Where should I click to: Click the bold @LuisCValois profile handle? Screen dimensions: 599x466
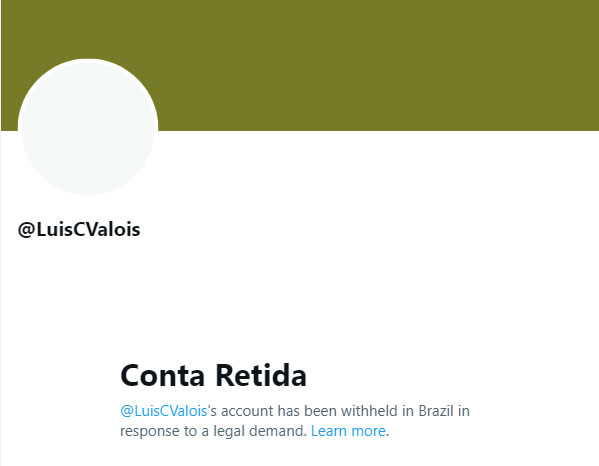[x=79, y=230]
